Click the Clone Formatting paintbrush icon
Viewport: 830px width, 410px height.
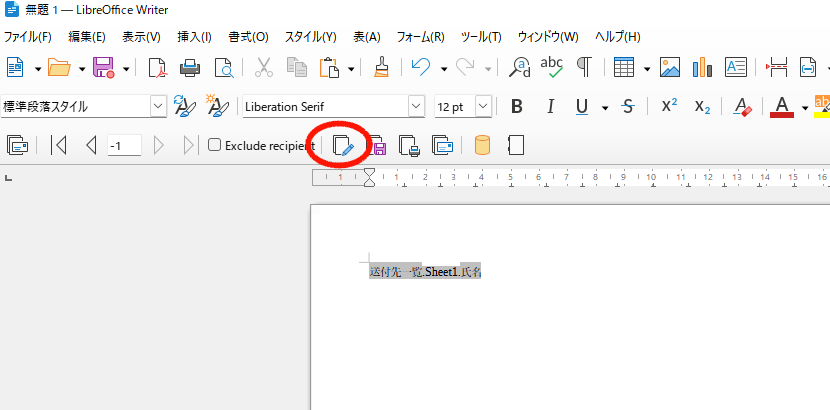(381, 68)
